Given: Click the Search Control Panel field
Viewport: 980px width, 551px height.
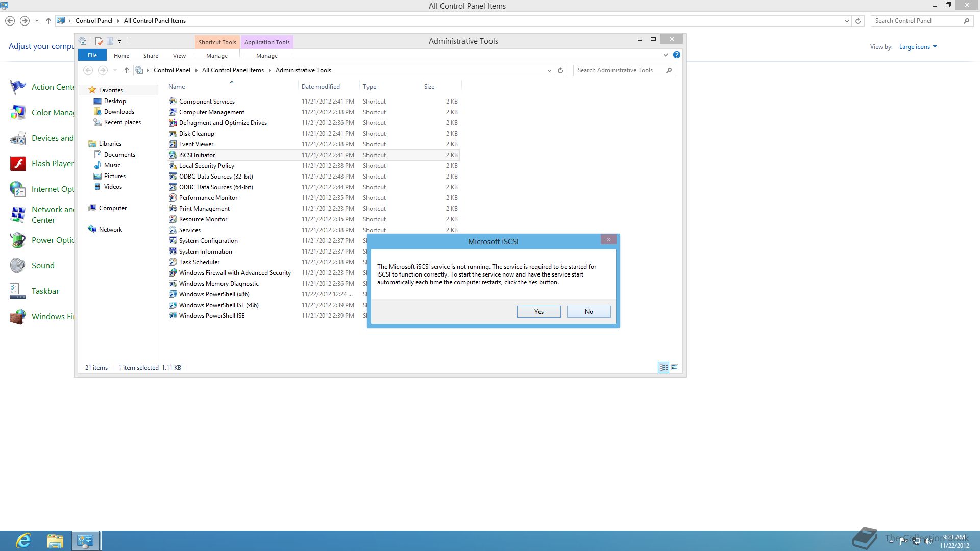Looking at the screenshot, I should pos(921,21).
